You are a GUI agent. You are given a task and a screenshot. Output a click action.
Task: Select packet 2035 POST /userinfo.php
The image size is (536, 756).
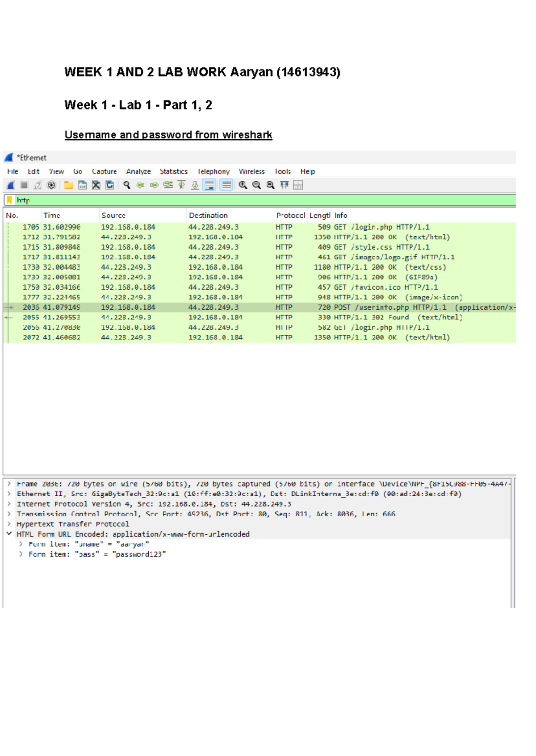coord(260,307)
